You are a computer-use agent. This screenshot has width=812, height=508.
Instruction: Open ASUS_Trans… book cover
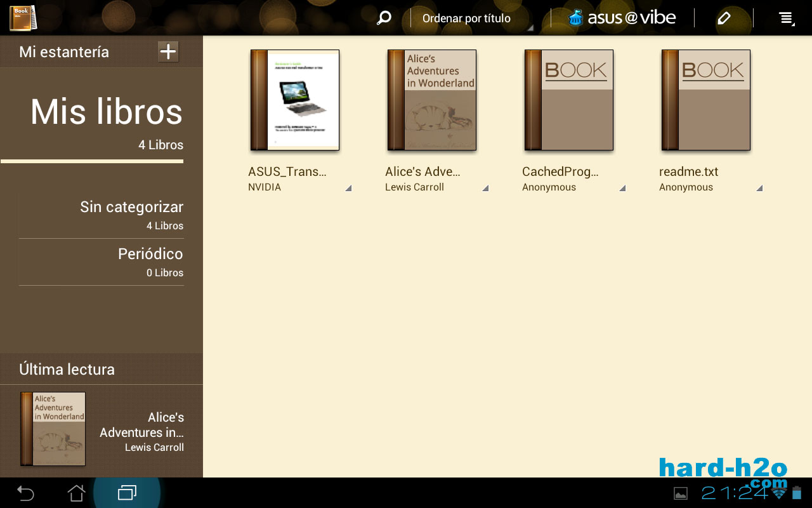click(295, 100)
